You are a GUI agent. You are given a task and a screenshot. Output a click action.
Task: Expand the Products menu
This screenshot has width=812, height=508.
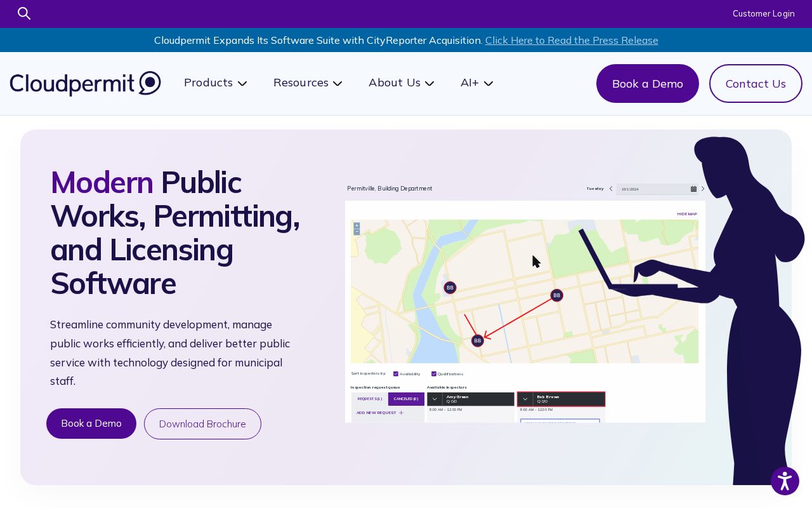215,83
